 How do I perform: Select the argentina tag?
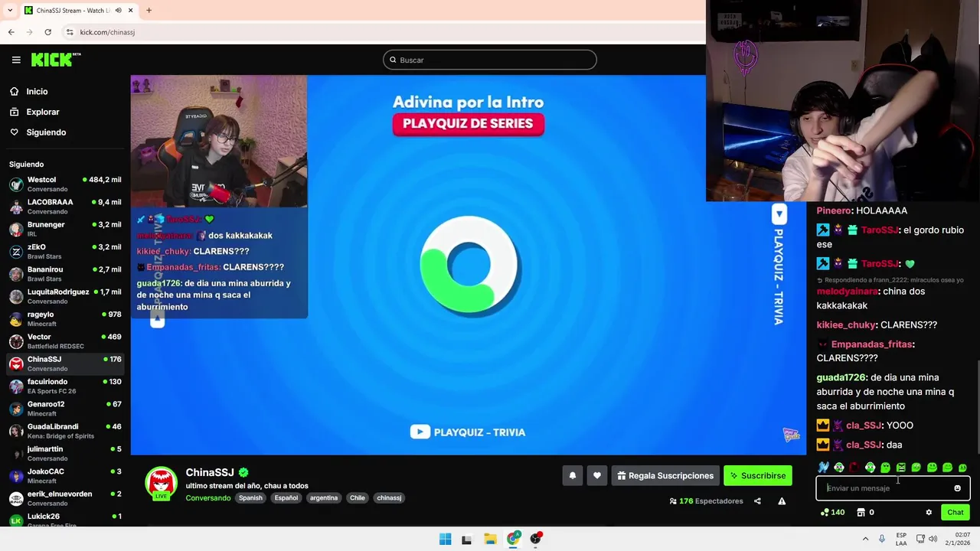coord(324,498)
